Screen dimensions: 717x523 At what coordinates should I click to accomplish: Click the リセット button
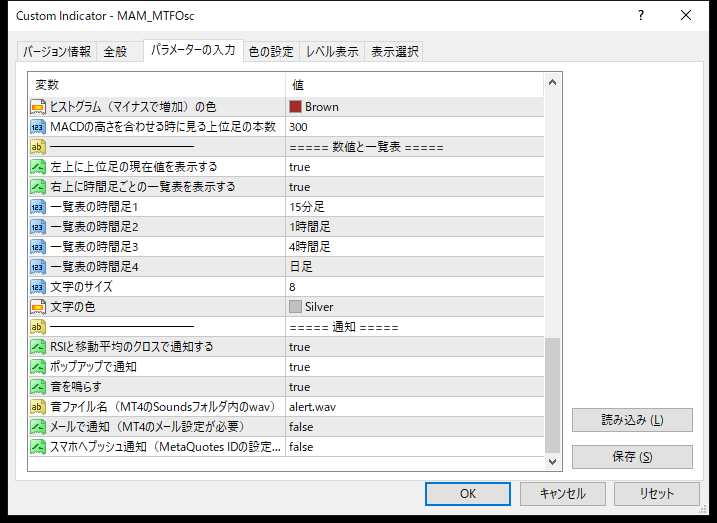(x=657, y=494)
